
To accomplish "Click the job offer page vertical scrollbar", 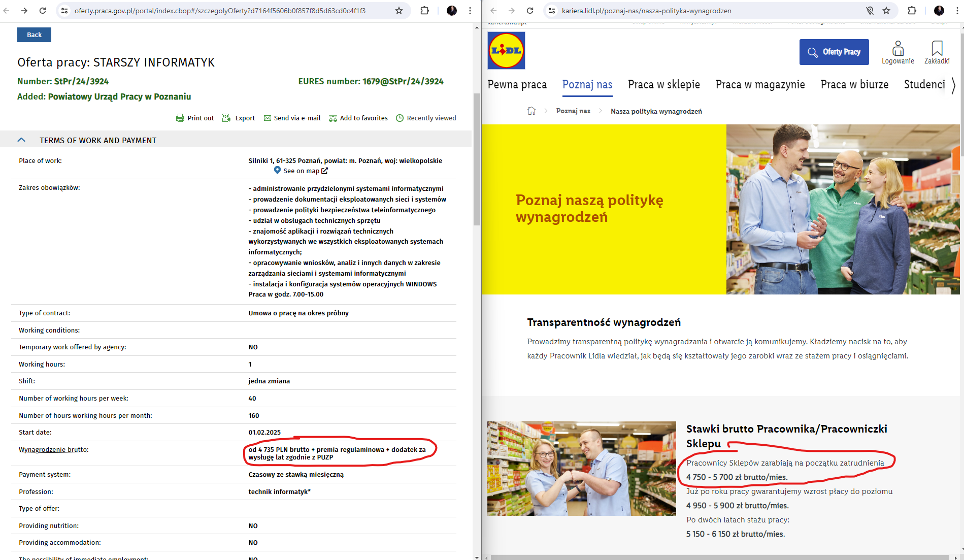I will tap(477, 159).
